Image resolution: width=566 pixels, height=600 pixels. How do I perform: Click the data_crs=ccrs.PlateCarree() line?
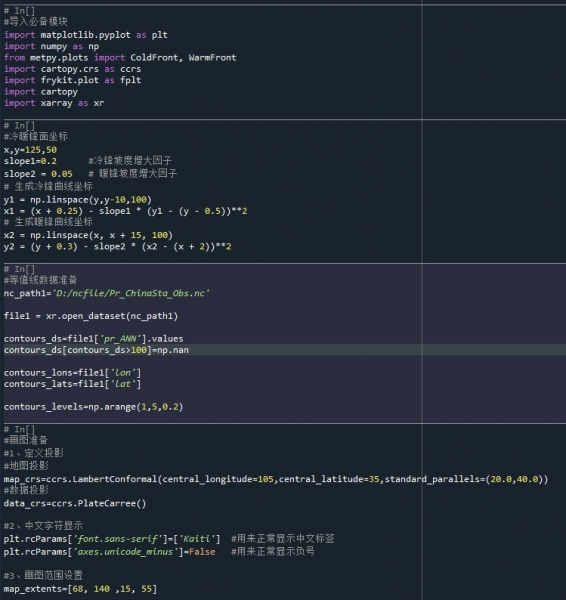click(x=75, y=504)
